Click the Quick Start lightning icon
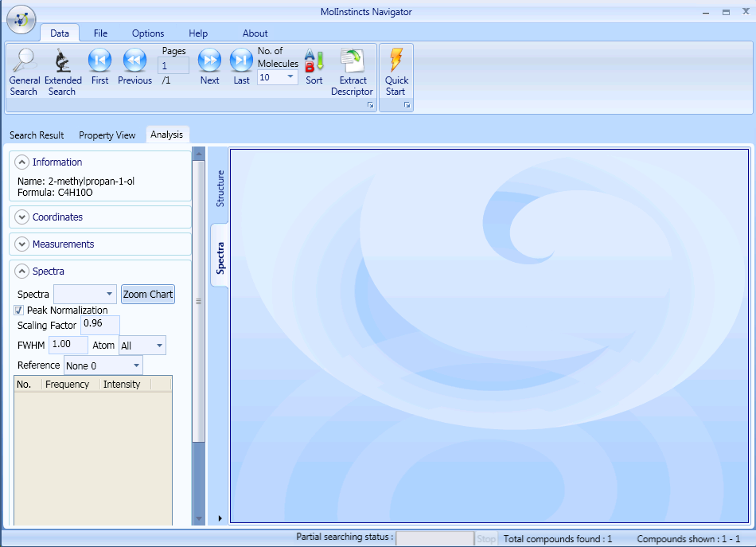The image size is (756, 547). [x=396, y=72]
